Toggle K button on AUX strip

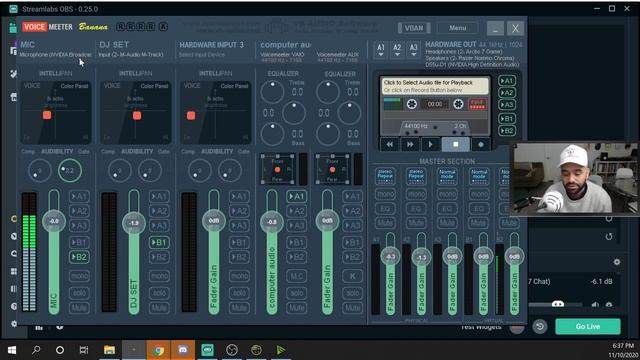(352, 276)
